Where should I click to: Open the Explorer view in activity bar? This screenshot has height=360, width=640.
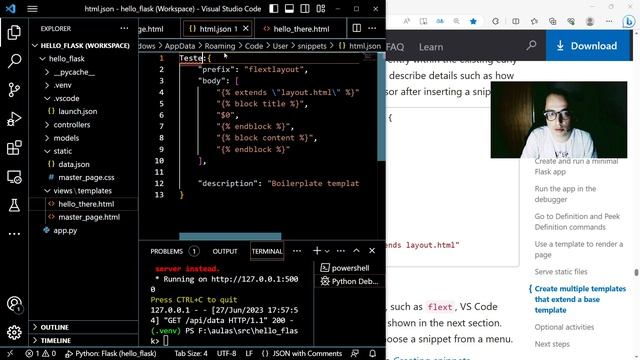click(14, 32)
